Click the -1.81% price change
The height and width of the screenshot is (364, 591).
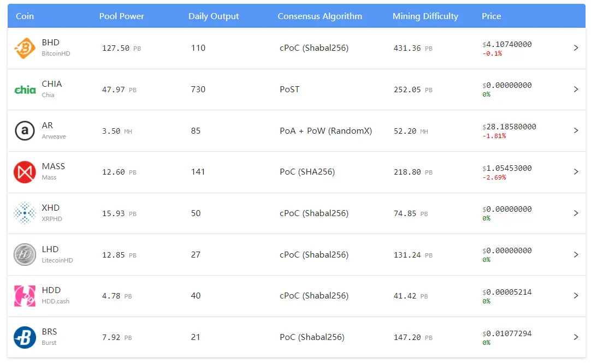pyautogui.click(x=494, y=136)
